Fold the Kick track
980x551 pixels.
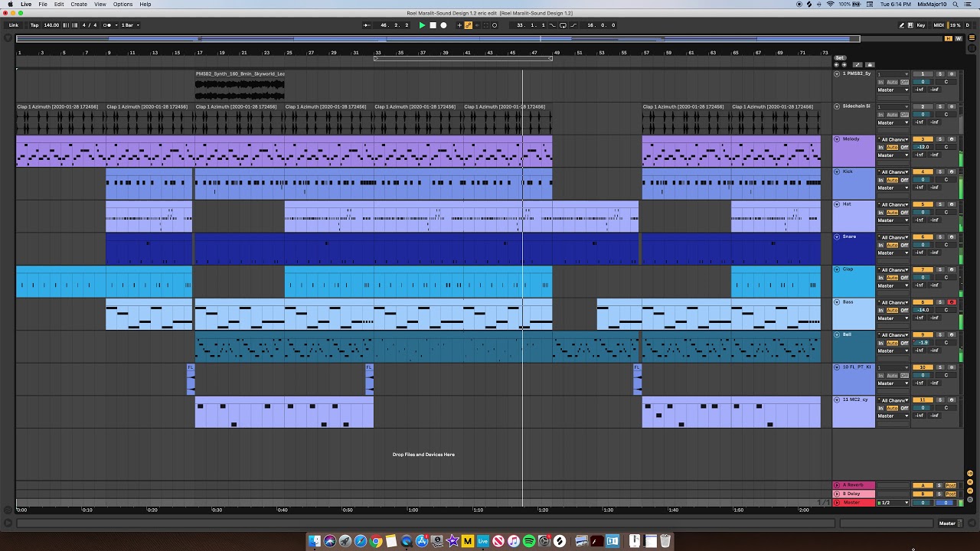click(x=837, y=171)
